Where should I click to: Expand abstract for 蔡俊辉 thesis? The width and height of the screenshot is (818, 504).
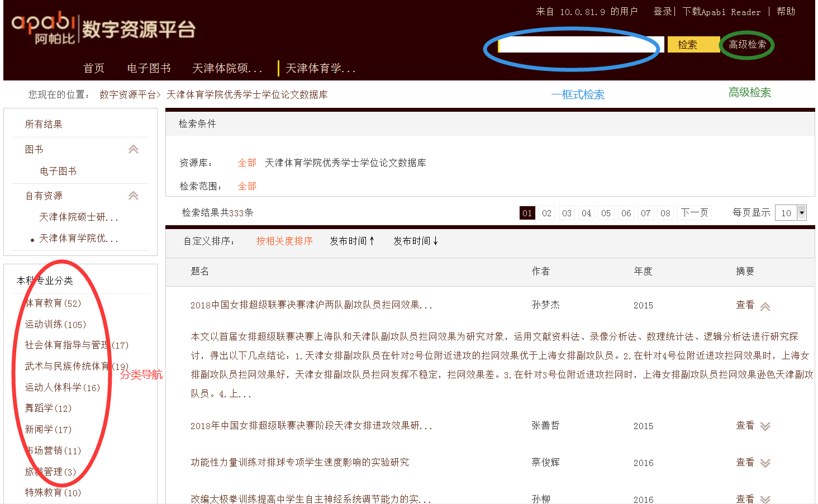765,463
